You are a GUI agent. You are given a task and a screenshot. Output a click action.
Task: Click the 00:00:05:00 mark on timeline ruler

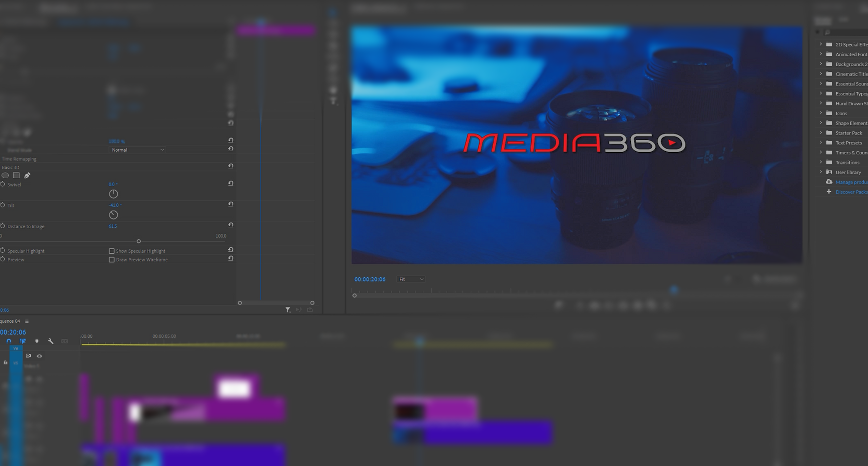point(164,336)
